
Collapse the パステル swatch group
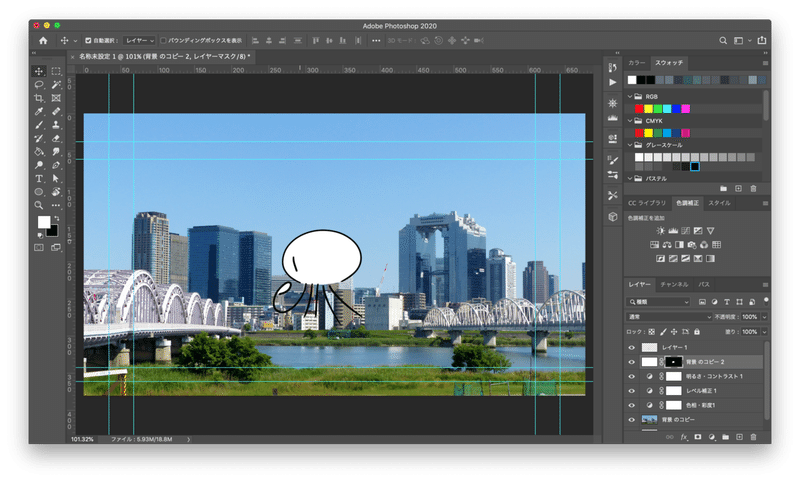(x=630, y=179)
